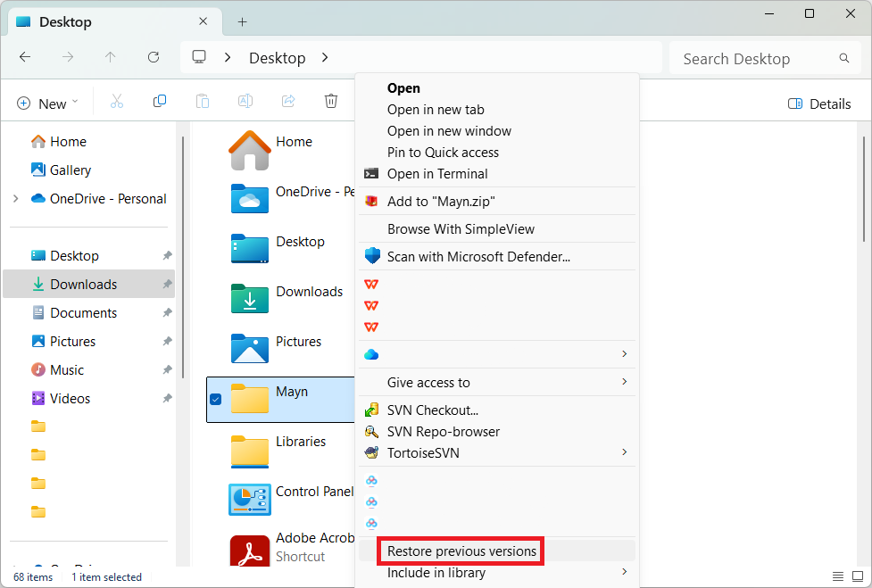The height and width of the screenshot is (588, 872).
Task: Choose Restore previous versions
Action: point(461,551)
